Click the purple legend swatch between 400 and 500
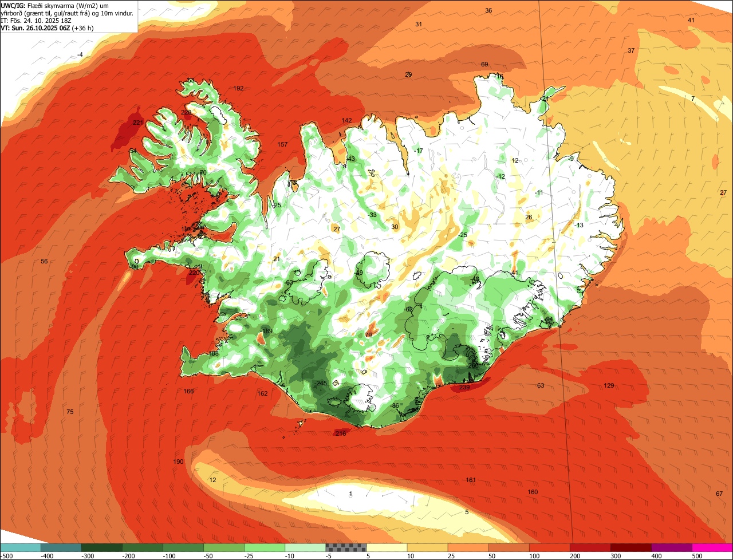733x560 pixels. point(671,547)
